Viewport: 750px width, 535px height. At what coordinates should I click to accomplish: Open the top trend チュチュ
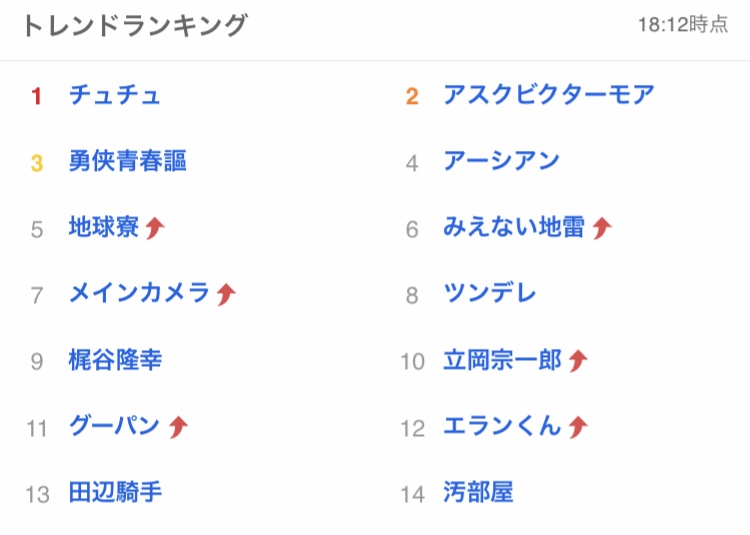(x=114, y=95)
